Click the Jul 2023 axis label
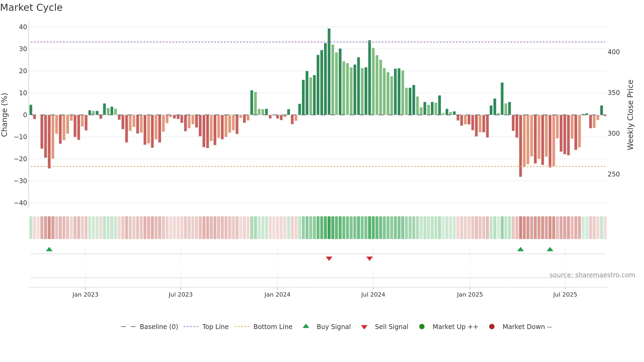Screen dimensions: 644x362 coord(181,295)
